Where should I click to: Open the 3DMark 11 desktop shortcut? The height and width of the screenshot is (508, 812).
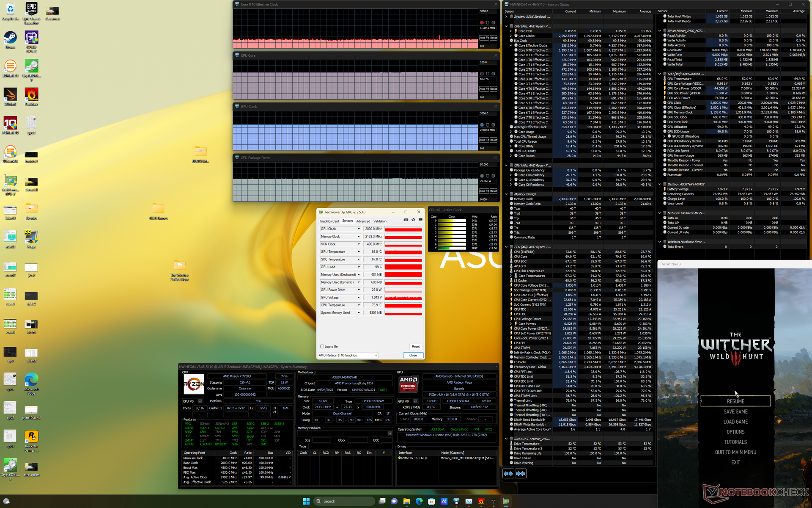click(x=10, y=68)
